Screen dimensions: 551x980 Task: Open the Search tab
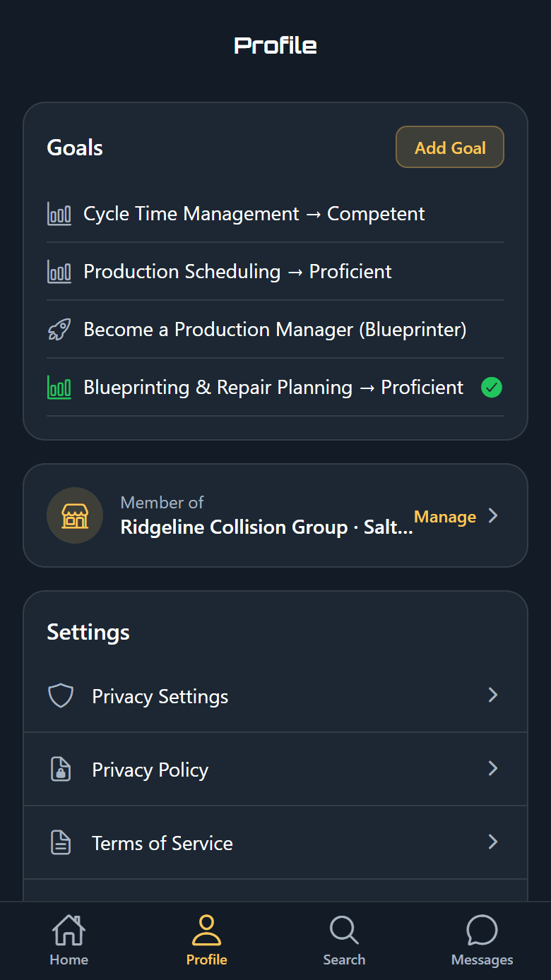click(x=344, y=940)
